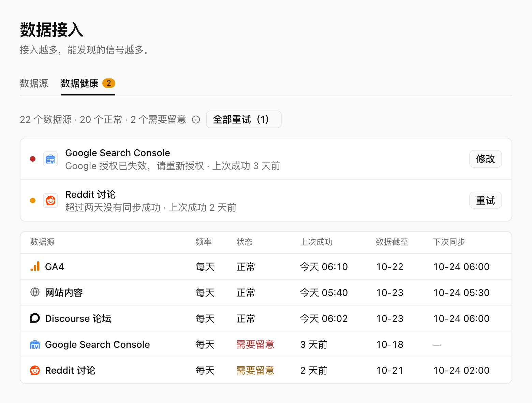This screenshot has height=403, width=532.
Task: Click red status dot for Google Search Console
Action: tap(33, 159)
